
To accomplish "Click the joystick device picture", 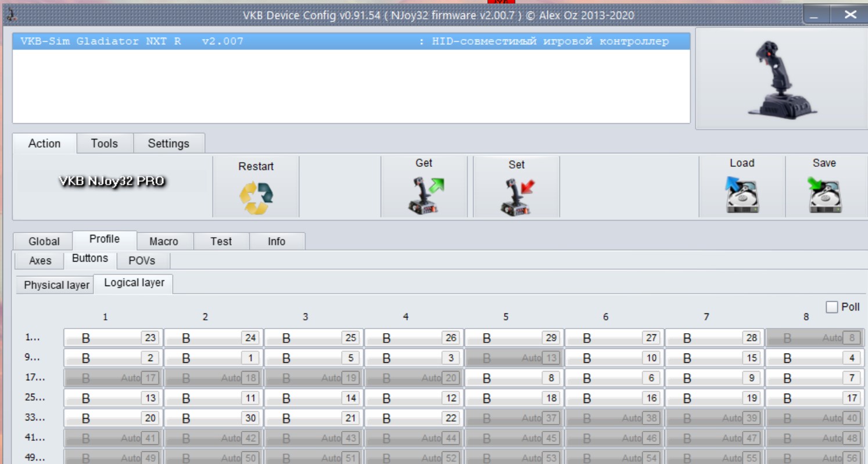I will click(781, 78).
